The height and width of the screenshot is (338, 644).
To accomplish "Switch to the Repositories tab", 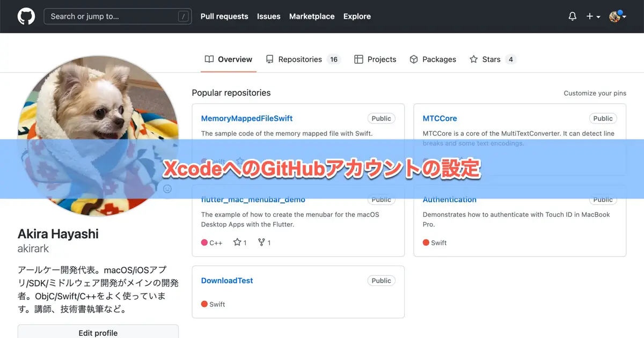I will (303, 60).
